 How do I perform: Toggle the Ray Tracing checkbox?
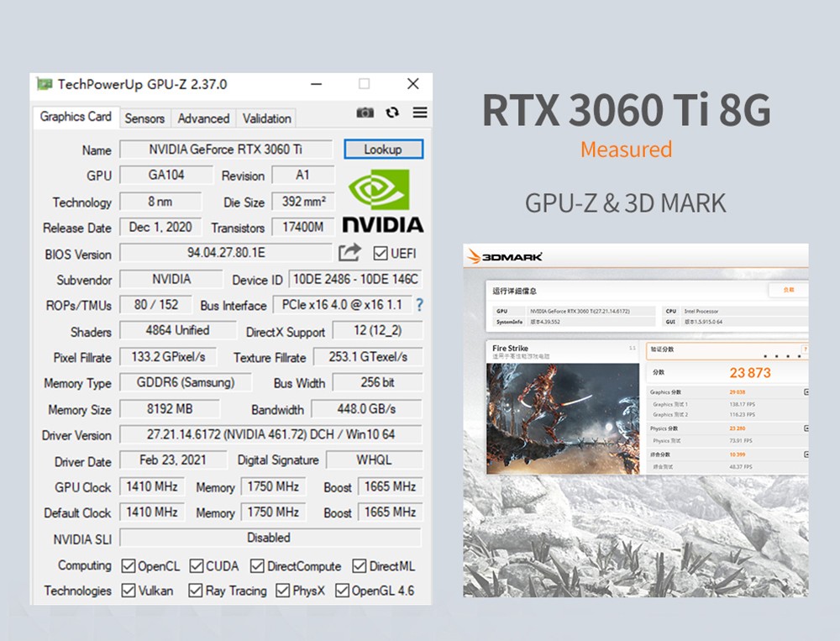194,591
